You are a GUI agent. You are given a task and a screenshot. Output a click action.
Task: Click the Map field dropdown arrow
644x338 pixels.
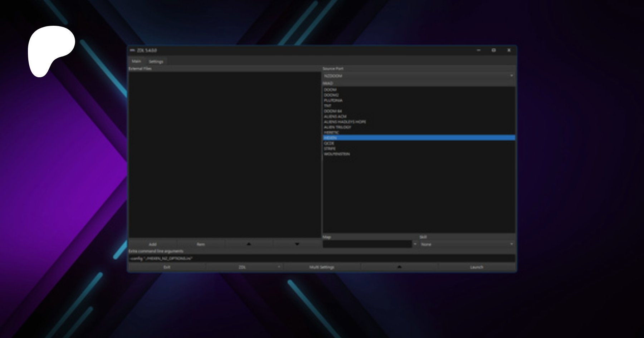[415, 244]
